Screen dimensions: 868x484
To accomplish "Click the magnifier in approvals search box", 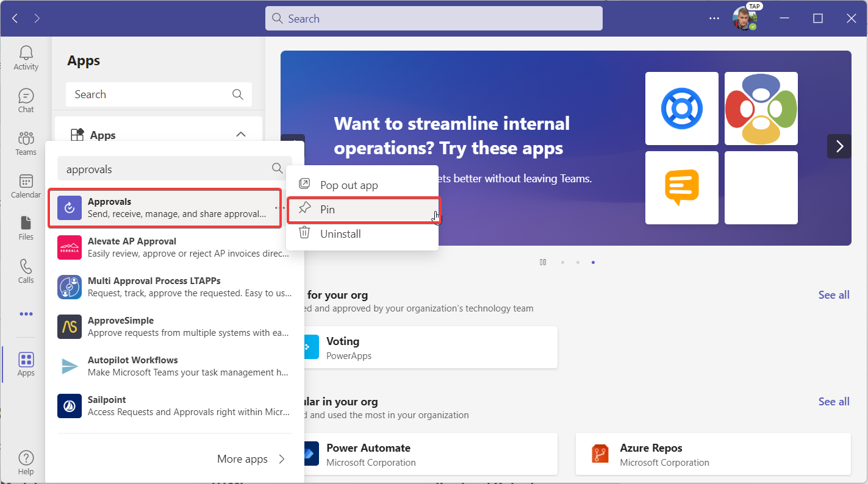I will pos(277,168).
